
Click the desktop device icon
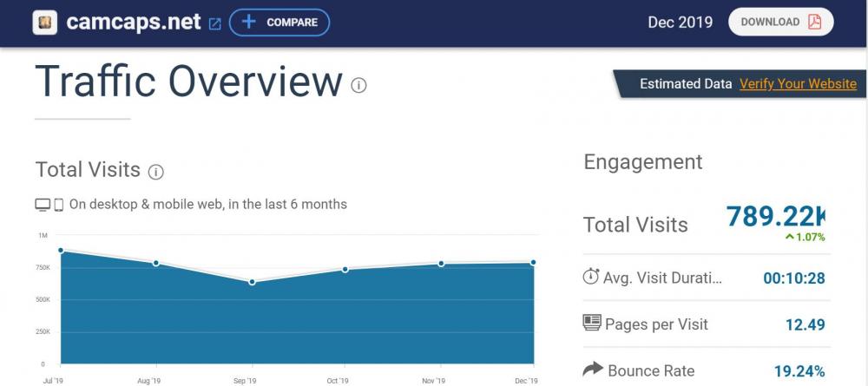coord(43,206)
